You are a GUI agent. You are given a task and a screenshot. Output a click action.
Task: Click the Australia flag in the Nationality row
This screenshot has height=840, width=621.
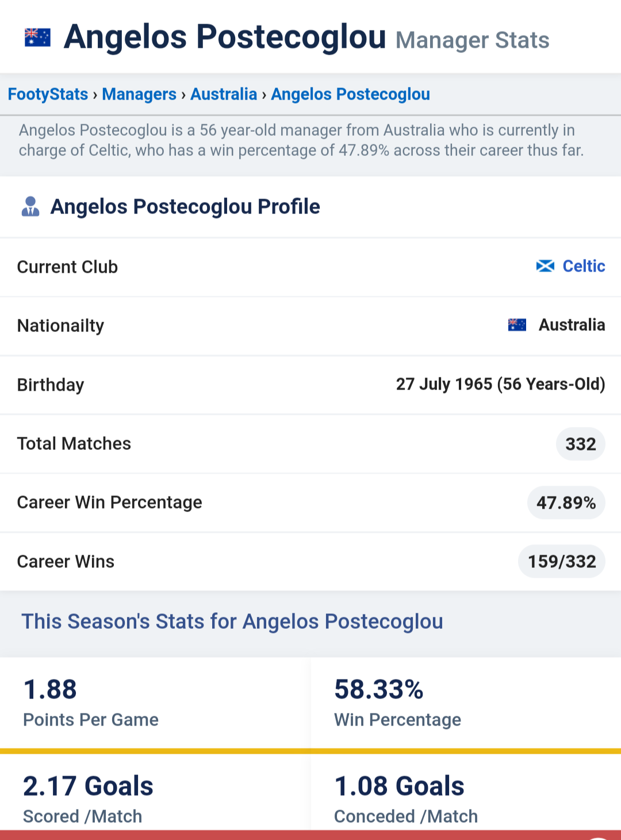pyautogui.click(x=517, y=325)
